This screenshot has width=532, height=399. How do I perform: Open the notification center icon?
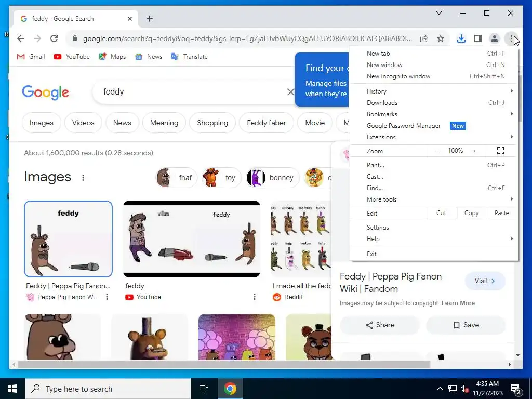point(515,389)
